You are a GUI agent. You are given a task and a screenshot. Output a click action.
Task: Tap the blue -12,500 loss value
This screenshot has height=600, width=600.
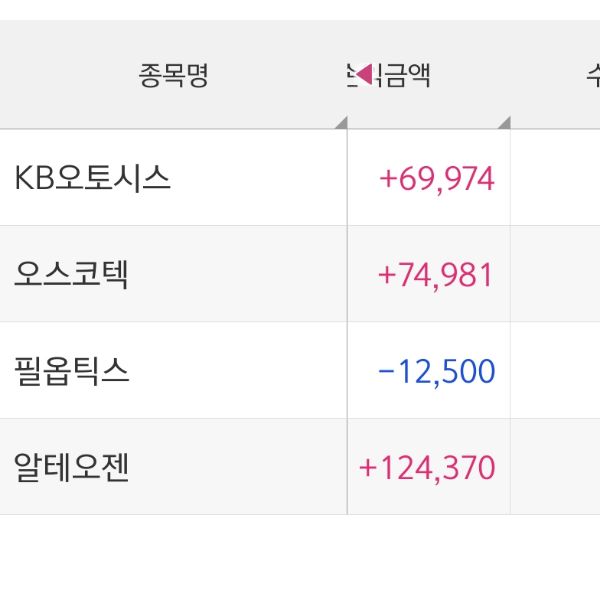tap(437, 372)
